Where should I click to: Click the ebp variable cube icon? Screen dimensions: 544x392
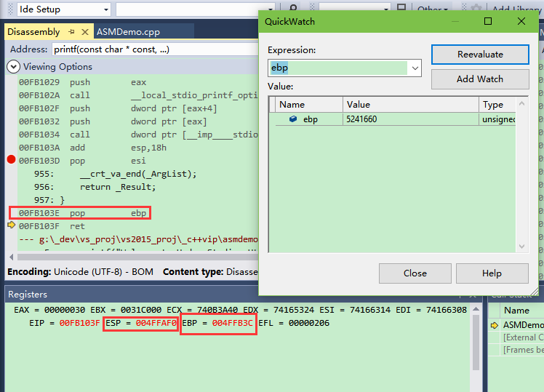click(x=293, y=119)
